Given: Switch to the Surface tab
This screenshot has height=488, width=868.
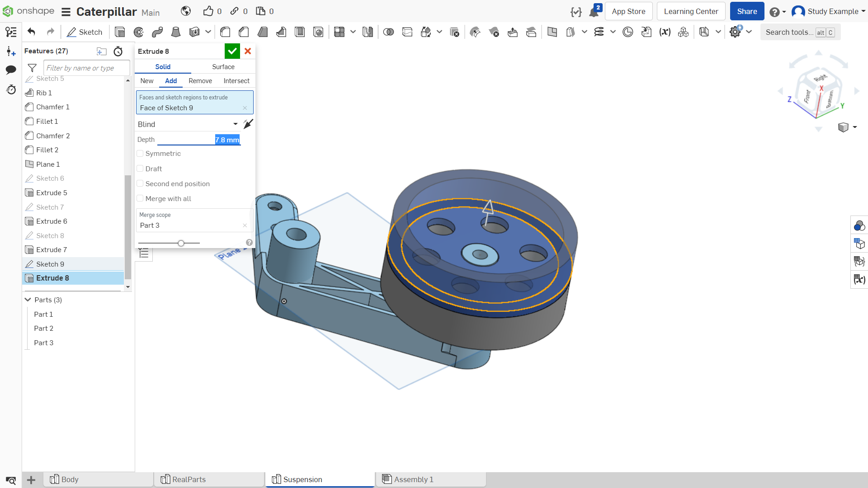Looking at the screenshot, I should pyautogui.click(x=223, y=67).
